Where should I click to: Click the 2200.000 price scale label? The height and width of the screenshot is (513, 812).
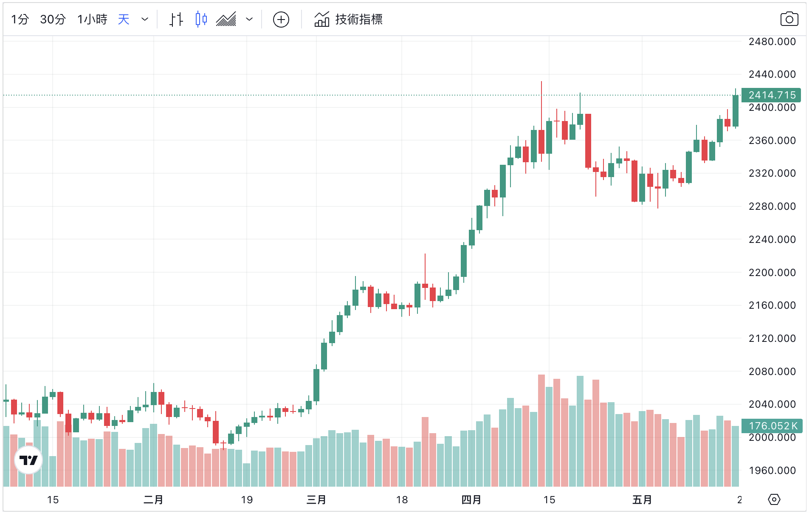tap(772, 273)
